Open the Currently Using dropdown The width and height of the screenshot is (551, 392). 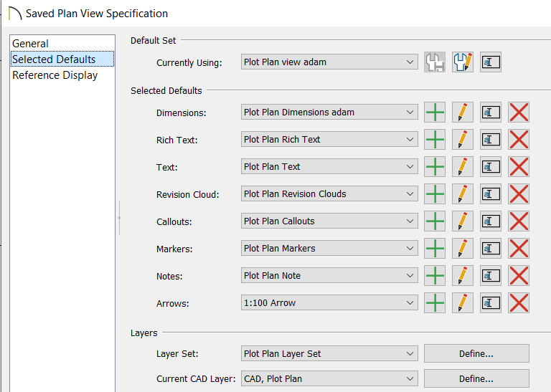click(x=329, y=62)
